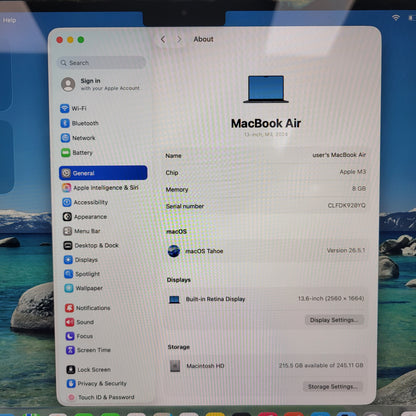
Task: Click the Search field in sidebar
Action: pos(102,63)
